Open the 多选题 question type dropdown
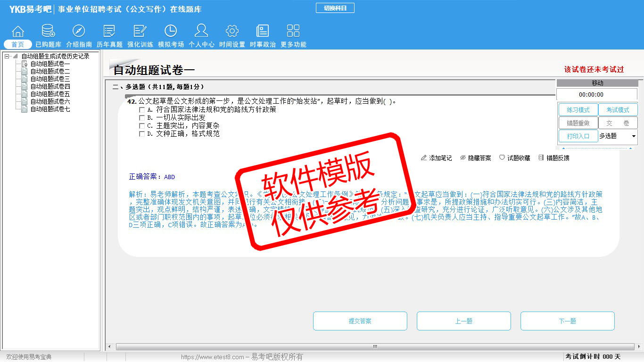The width and height of the screenshot is (644, 362). [x=633, y=136]
